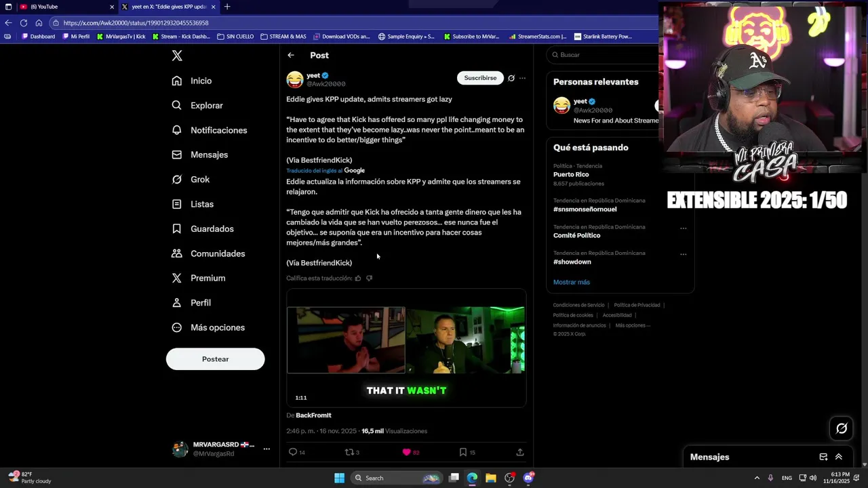Click the Grok explain icon on post
The image size is (868, 488).
[511, 78]
